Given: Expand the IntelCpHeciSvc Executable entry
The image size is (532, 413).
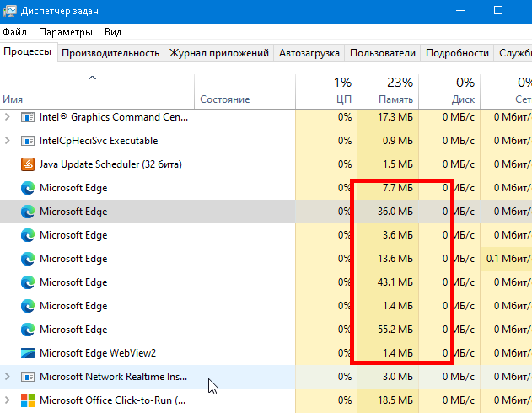Looking at the screenshot, I should [x=8, y=141].
